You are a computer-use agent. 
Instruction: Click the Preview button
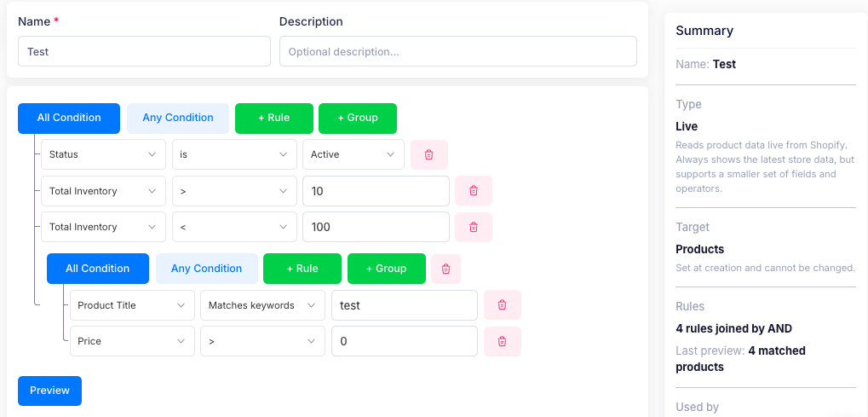coord(49,391)
